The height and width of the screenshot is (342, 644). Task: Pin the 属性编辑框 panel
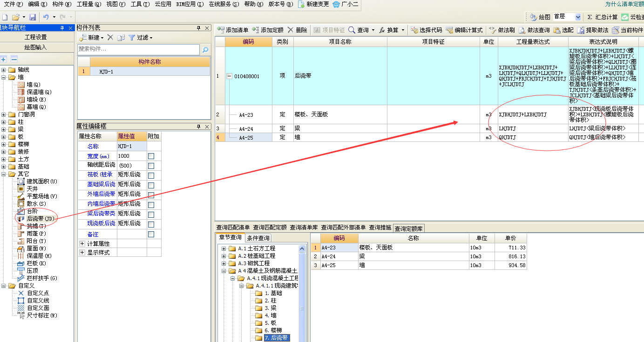(199, 127)
